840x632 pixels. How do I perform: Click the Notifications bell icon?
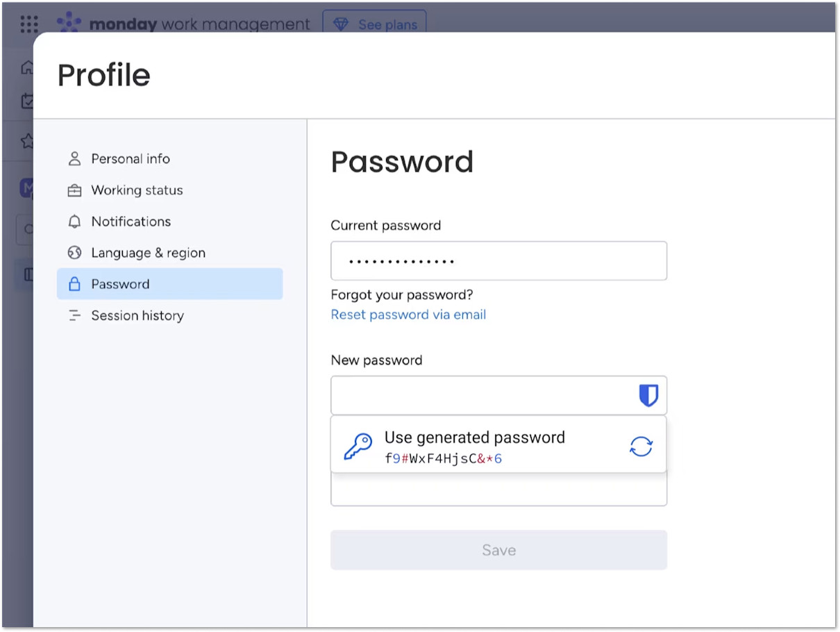(x=76, y=221)
